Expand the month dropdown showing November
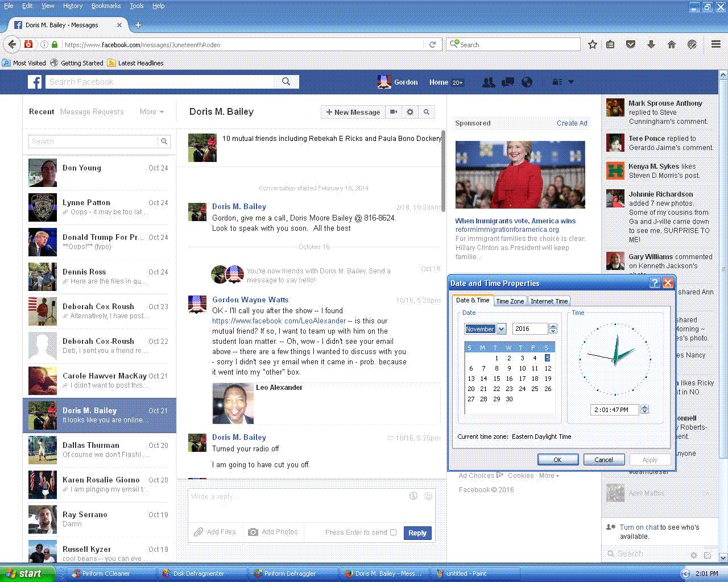The height and width of the screenshot is (582, 728). pos(501,329)
